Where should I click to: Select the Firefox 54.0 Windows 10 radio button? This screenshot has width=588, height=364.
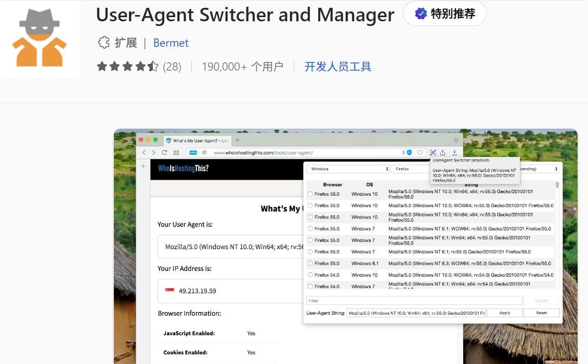pyautogui.click(x=310, y=275)
